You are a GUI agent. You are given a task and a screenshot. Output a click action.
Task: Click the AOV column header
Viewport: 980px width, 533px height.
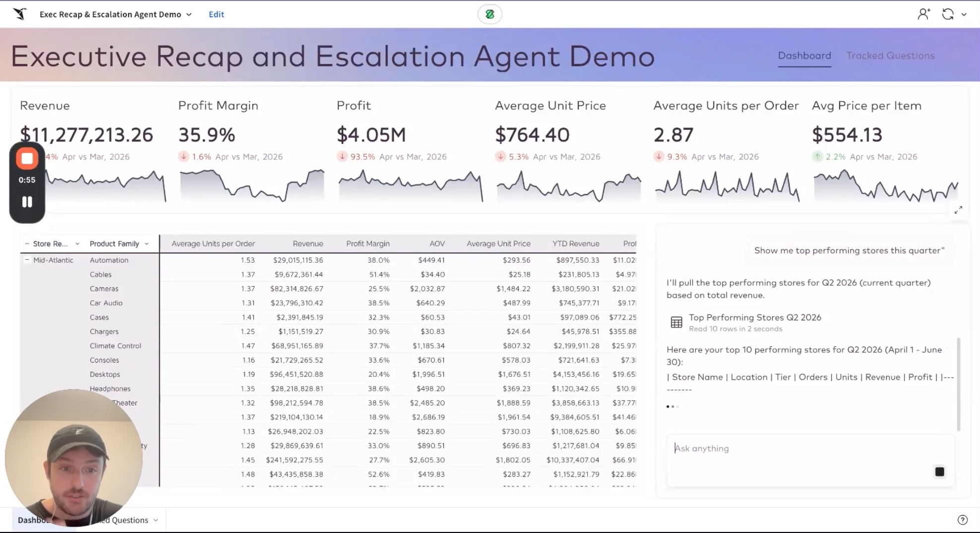coord(437,244)
